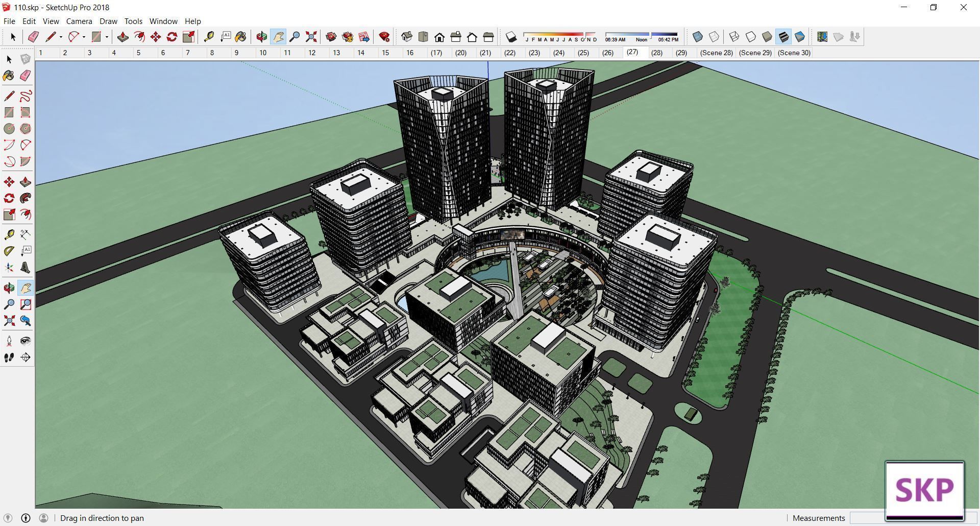Screen dimensions: 980x526
Task: Toggle X-Ray face style
Action: 697,37
